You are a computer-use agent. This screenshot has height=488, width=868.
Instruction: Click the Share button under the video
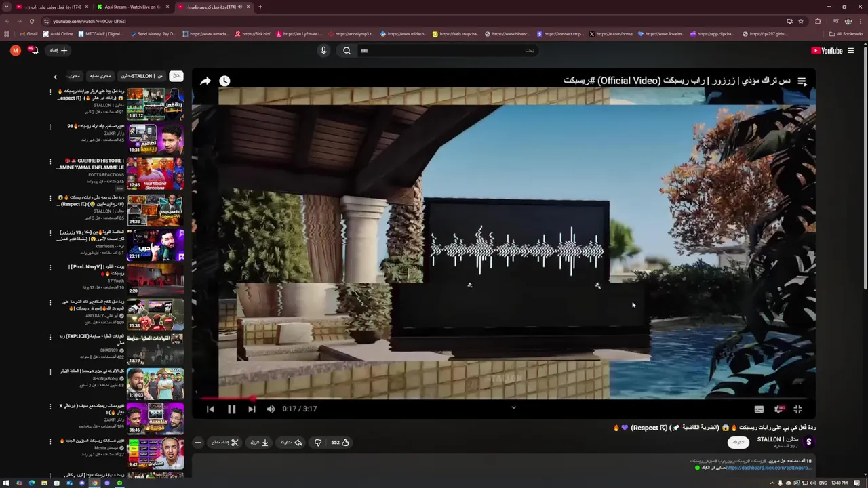(x=292, y=443)
